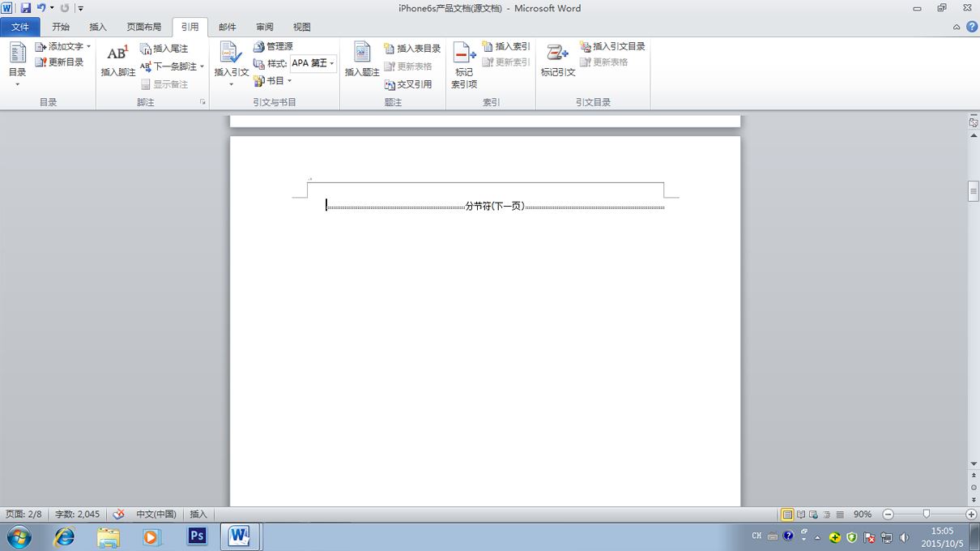Open the 下一条脚注 dropdown arrow
Viewport: 980px width, 551px height.
pyautogui.click(x=202, y=66)
